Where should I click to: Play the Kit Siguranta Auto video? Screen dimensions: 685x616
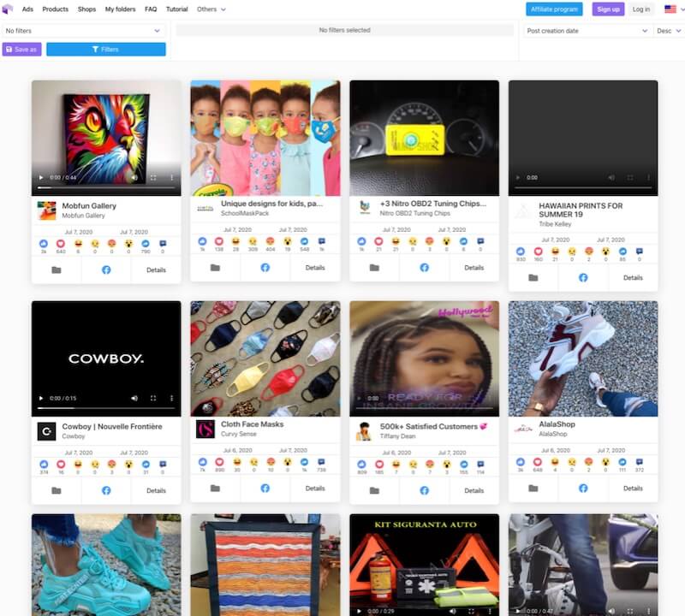click(x=359, y=611)
